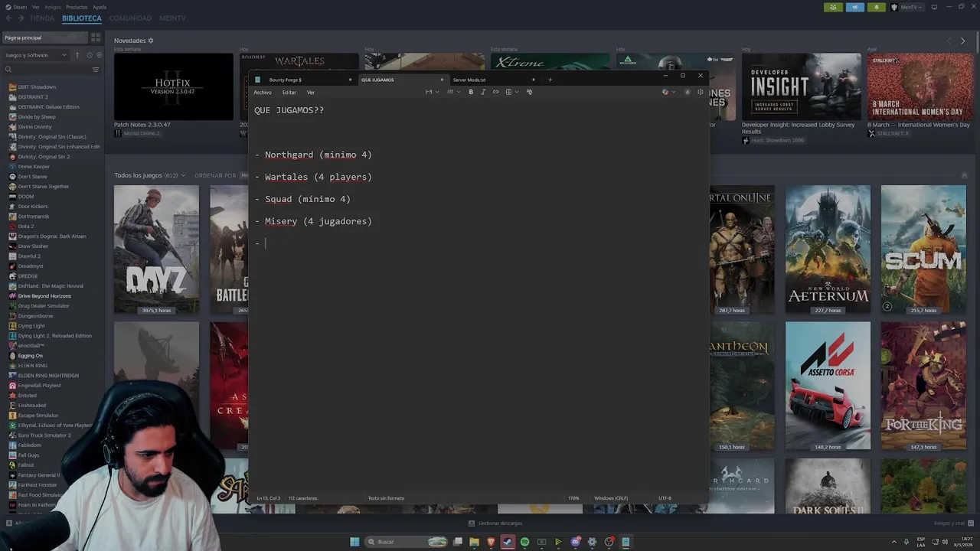Open the Developer Insight news card
The width and height of the screenshot is (980, 551).
[801, 86]
